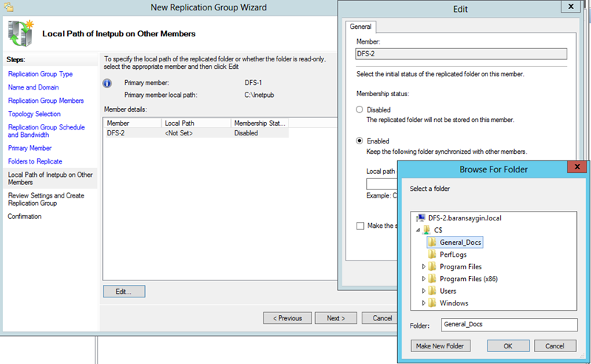Screen dimensions: 591x364
Task: Open the General tab in Edit dialog
Action: 362,26
